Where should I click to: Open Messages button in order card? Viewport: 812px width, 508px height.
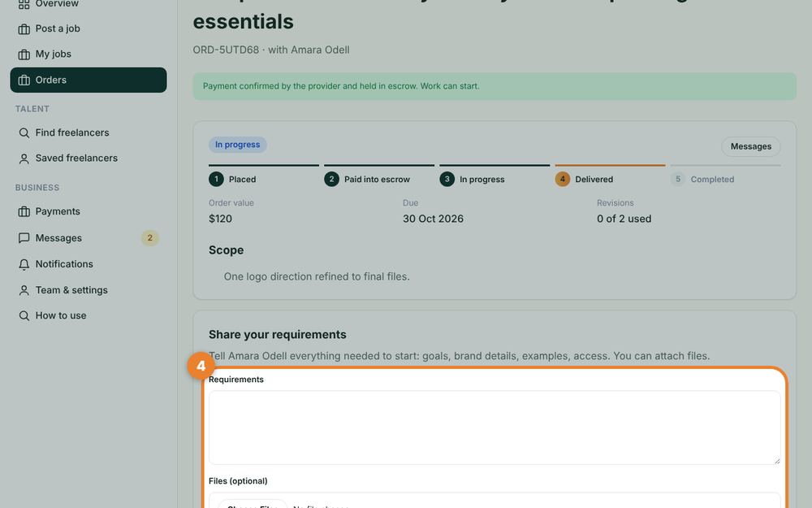click(751, 146)
